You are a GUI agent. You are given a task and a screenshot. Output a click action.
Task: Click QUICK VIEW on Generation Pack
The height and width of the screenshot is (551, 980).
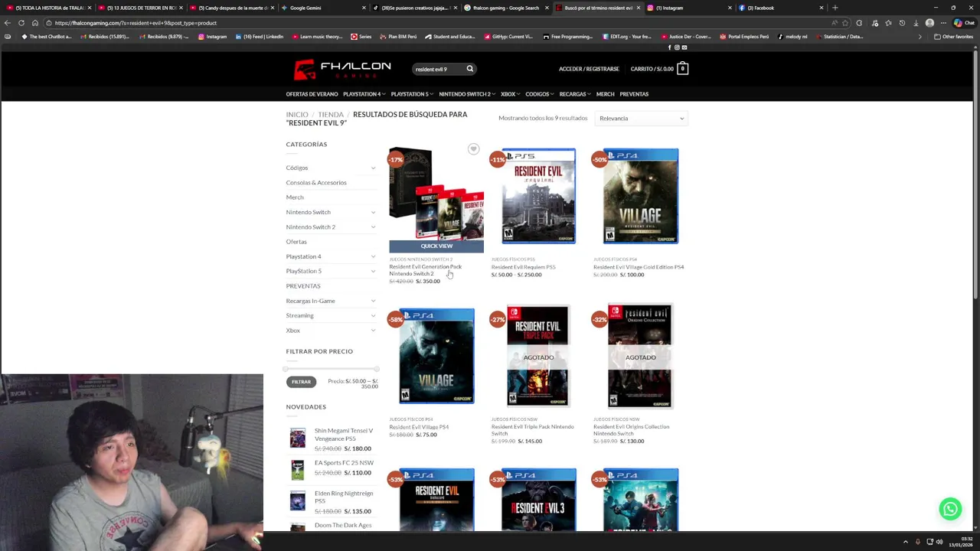[x=436, y=246]
